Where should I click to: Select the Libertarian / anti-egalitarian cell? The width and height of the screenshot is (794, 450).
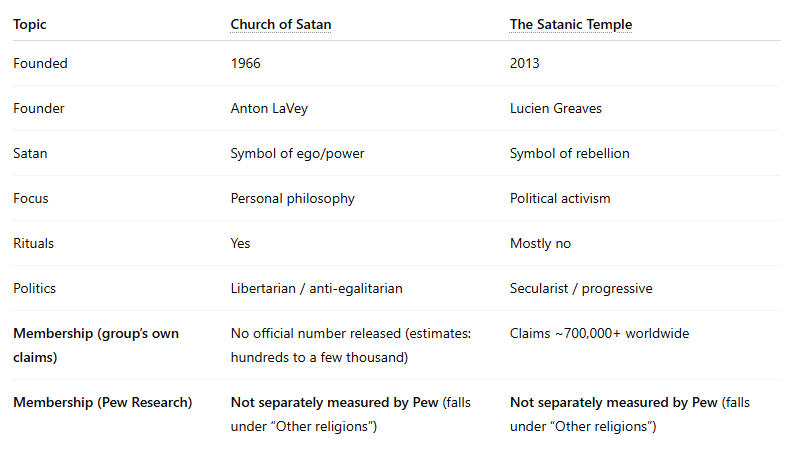[x=316, y=288]
